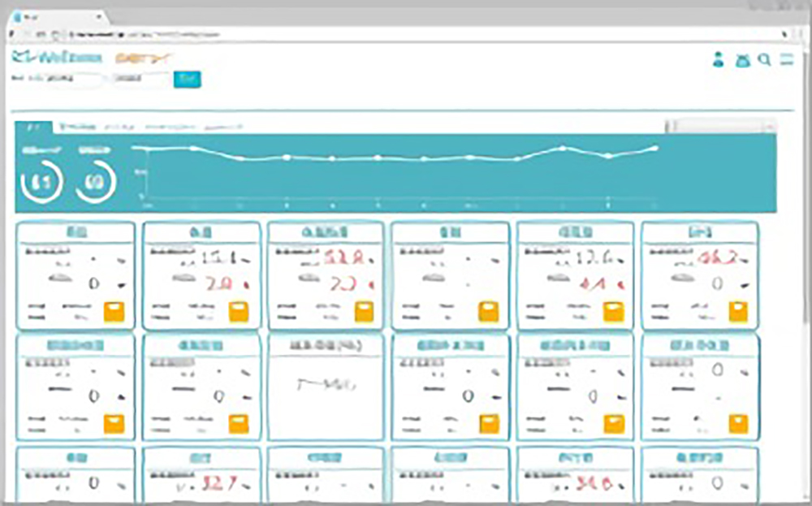812x506 pixels.
Task: Click the browser back arrow
Action: pyautogui.click(x=12, y=34)
